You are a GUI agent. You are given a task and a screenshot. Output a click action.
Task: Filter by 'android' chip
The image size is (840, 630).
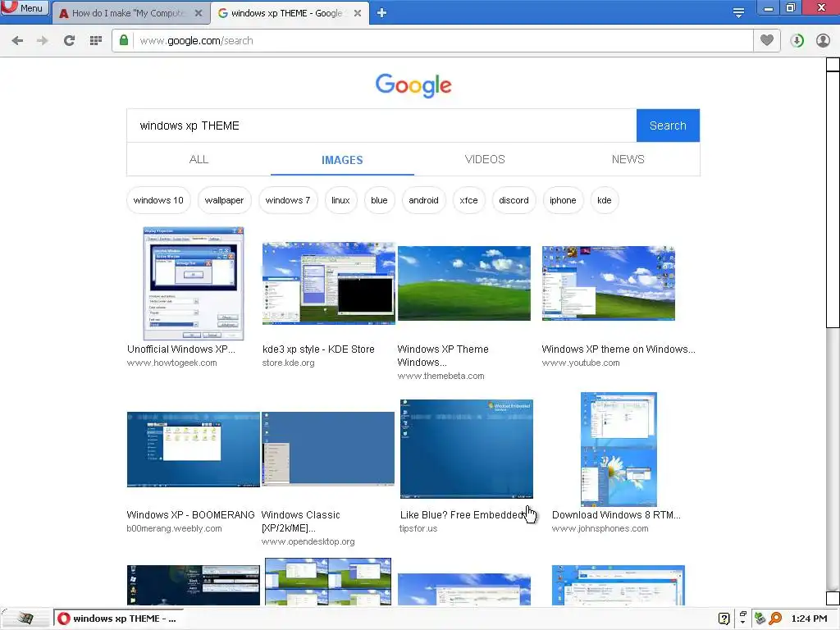tap(423, 200)
